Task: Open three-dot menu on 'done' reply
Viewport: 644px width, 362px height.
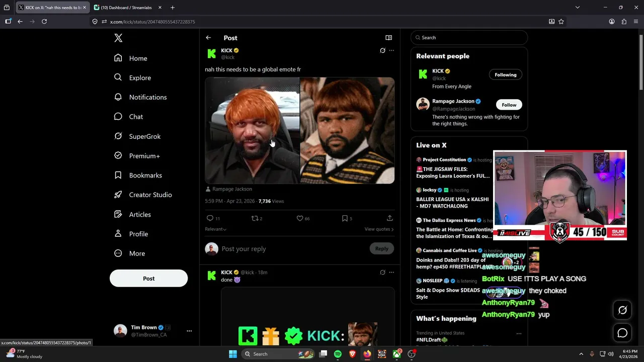Action: (391, 273)
